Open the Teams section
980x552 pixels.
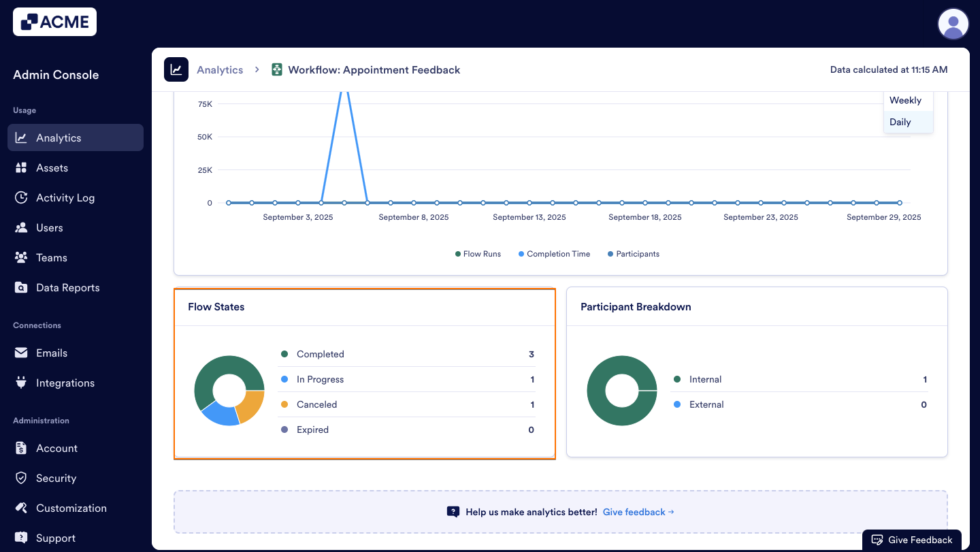(x=22, y=257)
